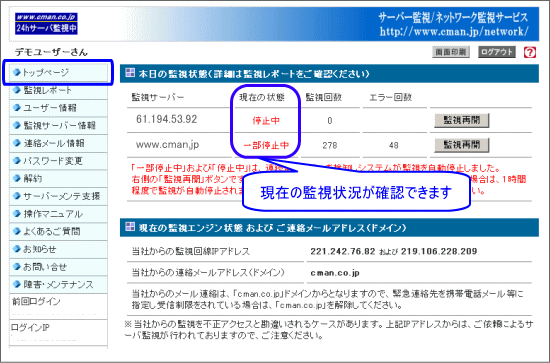Click the monitoring count 0 for 61.194.53.92
The height and width of the screenshot is (363, 550).
[x=330, y=121]
